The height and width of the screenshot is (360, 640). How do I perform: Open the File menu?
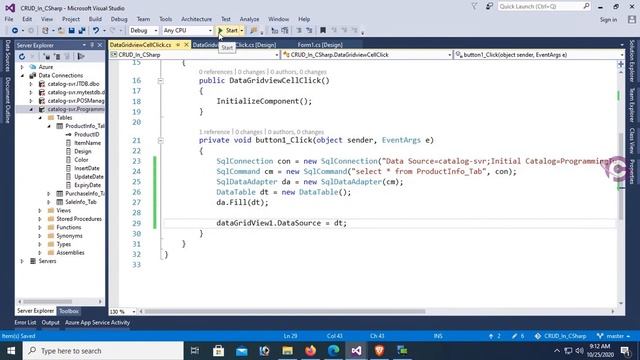pos(9,19)
